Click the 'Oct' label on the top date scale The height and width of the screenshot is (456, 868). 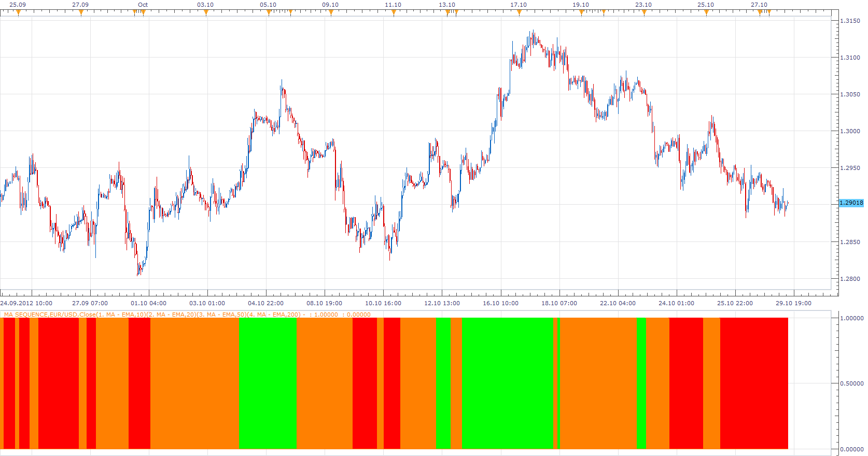[143, 5]
